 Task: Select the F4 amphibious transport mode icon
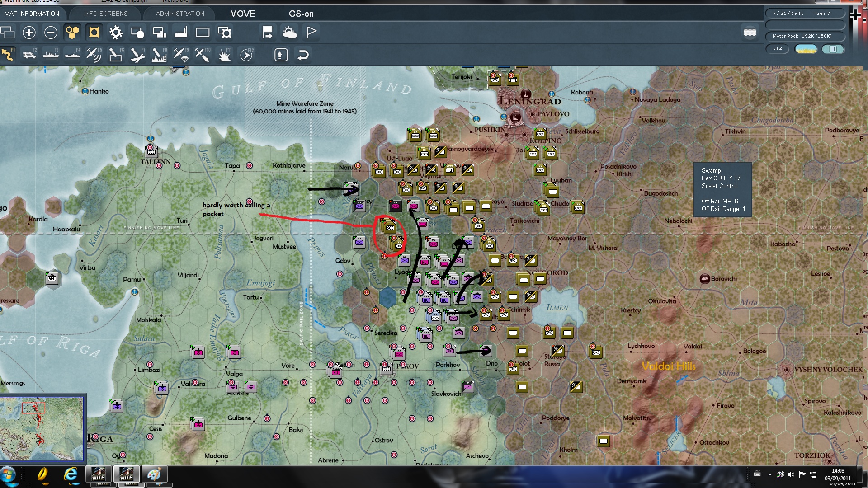(72, 55)
